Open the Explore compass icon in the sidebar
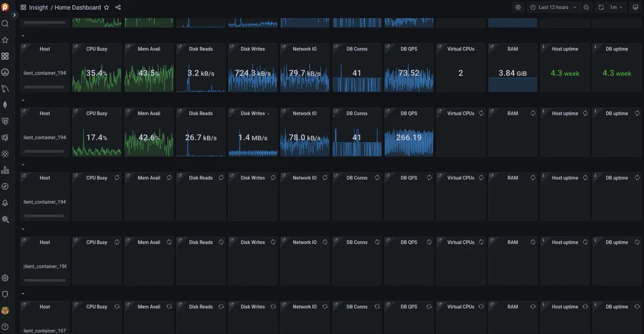Screen dimensions: 644x334 5,186
